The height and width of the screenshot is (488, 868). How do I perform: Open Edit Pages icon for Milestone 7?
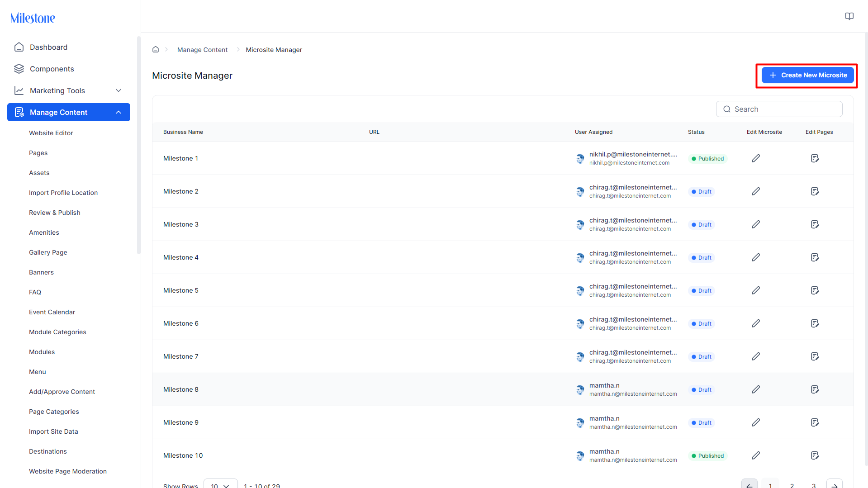pos(815,356)
